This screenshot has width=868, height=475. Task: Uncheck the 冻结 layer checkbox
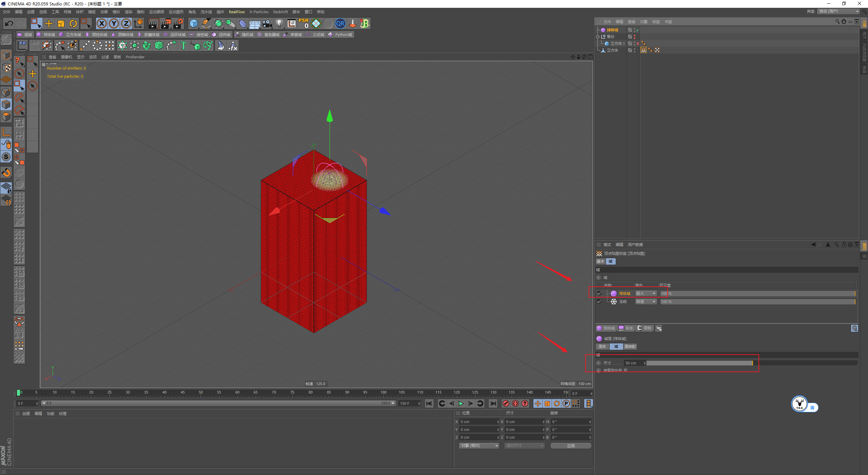(599, 302)
